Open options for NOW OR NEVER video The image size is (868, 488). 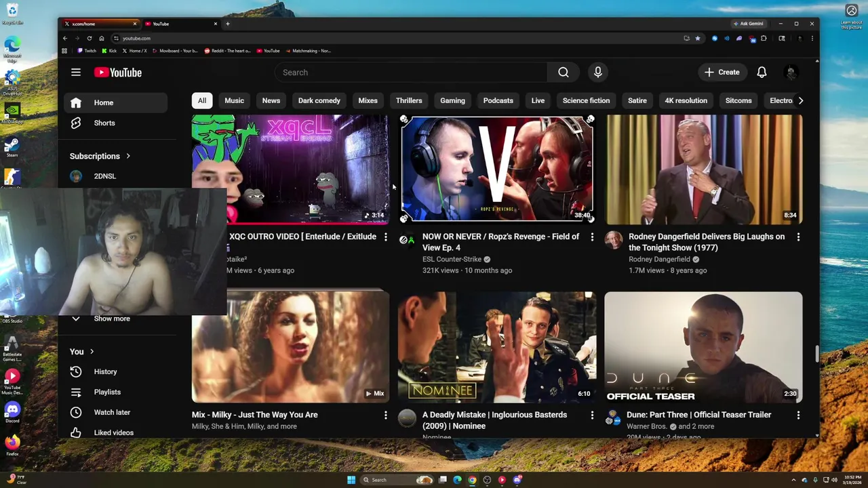point(592,237)
